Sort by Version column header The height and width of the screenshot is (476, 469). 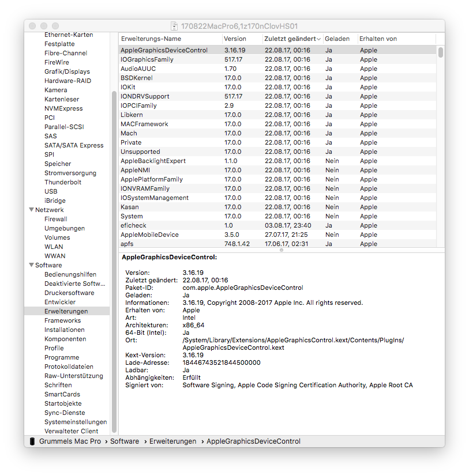point(242,39)
